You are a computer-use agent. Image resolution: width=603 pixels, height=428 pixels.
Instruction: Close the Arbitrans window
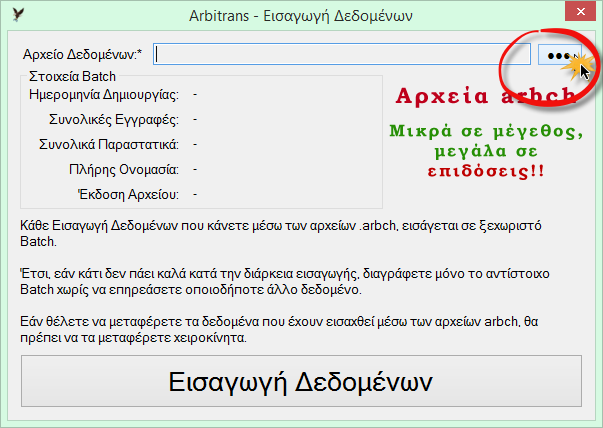581,12
